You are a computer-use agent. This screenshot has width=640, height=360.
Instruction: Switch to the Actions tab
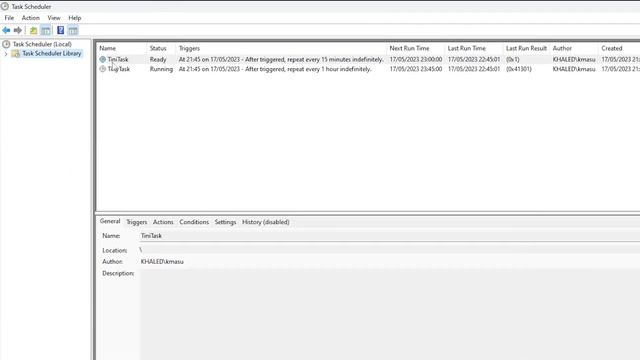click(163, 222)
